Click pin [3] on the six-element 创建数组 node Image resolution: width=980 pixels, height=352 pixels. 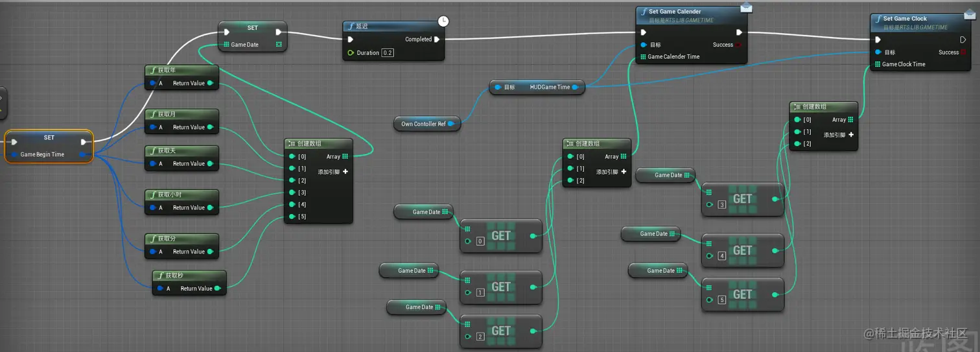point(292,193)
